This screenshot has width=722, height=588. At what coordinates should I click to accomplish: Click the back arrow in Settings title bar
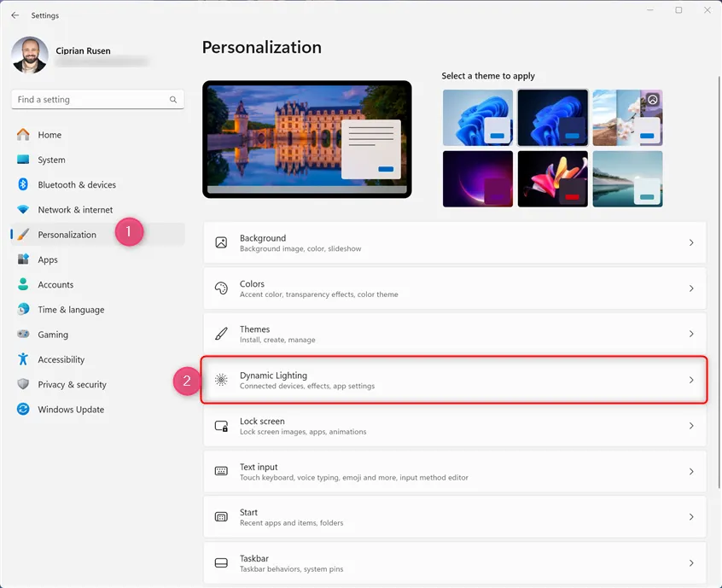coord(15,15)
